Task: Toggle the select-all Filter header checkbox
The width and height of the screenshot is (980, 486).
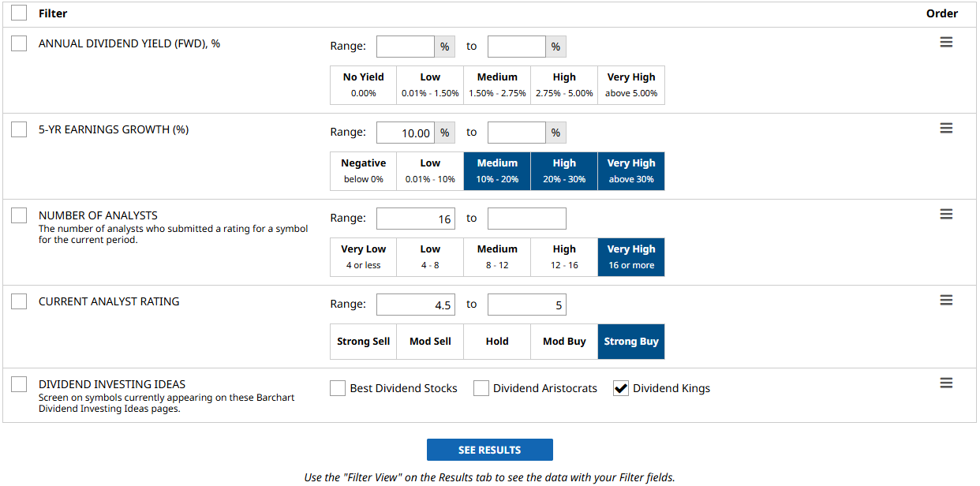Action: pyautogui.click(x=19, y=13)
